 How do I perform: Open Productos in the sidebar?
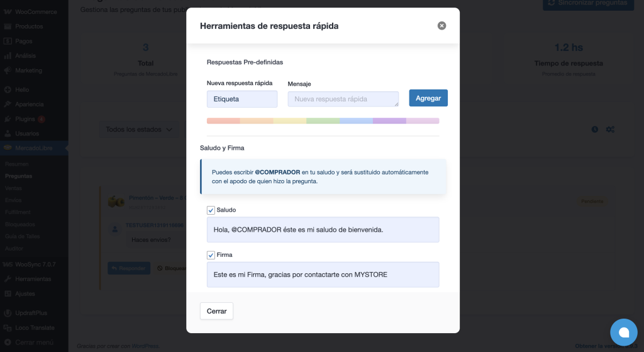click(29, 26)
